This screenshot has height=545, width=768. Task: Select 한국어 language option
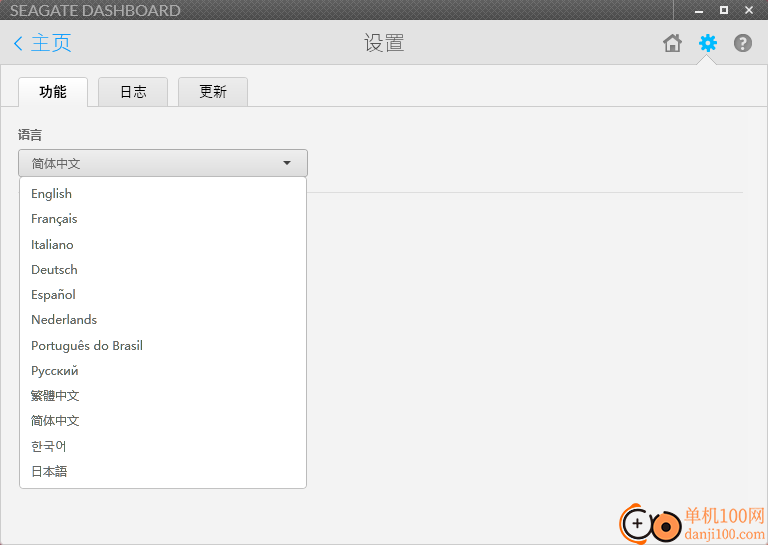click(x=163, y=446)
